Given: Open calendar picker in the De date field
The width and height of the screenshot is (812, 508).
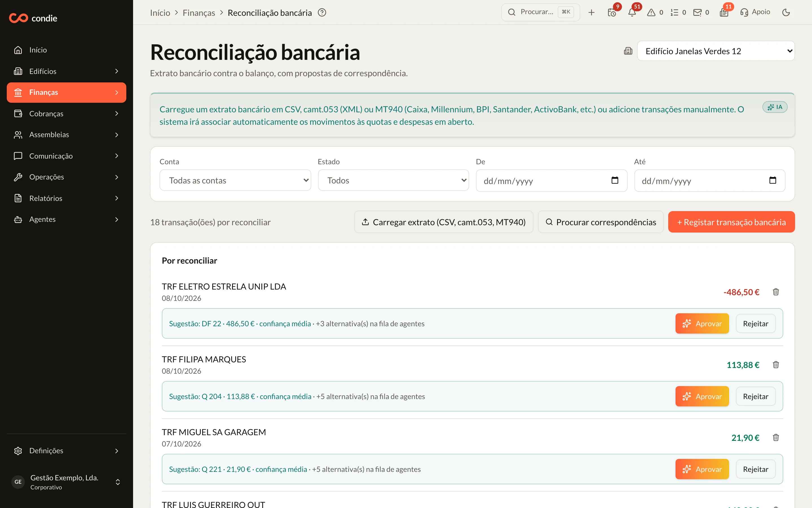Looking at the screenshot, I should point(615,180).
